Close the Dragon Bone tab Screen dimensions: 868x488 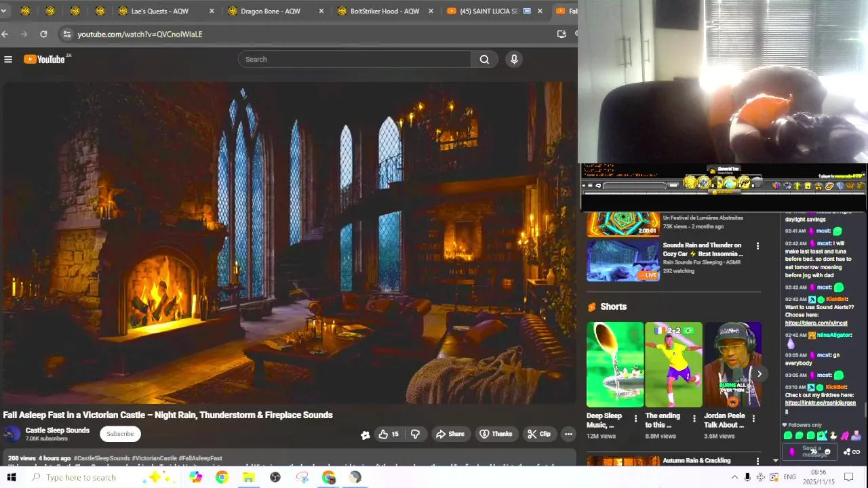[321, 11]
